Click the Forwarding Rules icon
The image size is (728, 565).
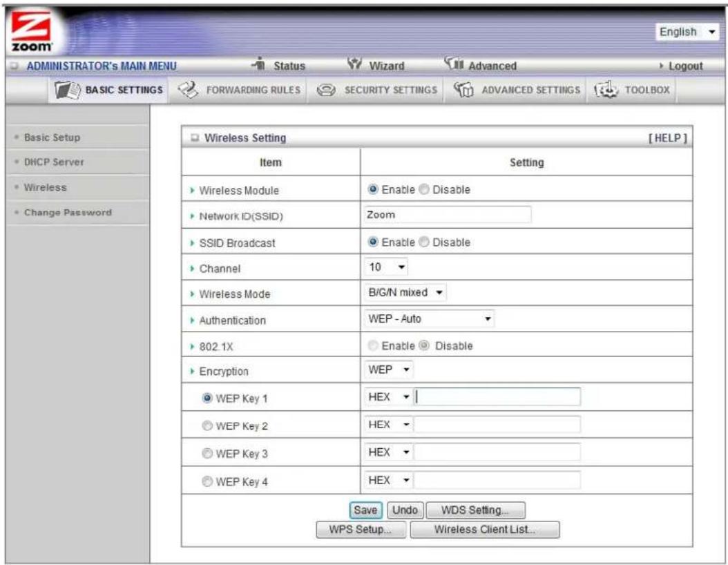pyautogui.click(x=188, y=90)
